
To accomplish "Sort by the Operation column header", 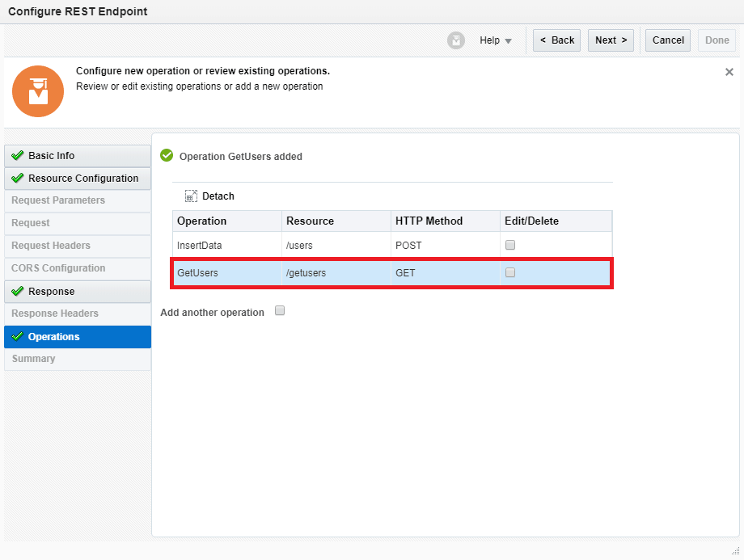I will point(202,221).
